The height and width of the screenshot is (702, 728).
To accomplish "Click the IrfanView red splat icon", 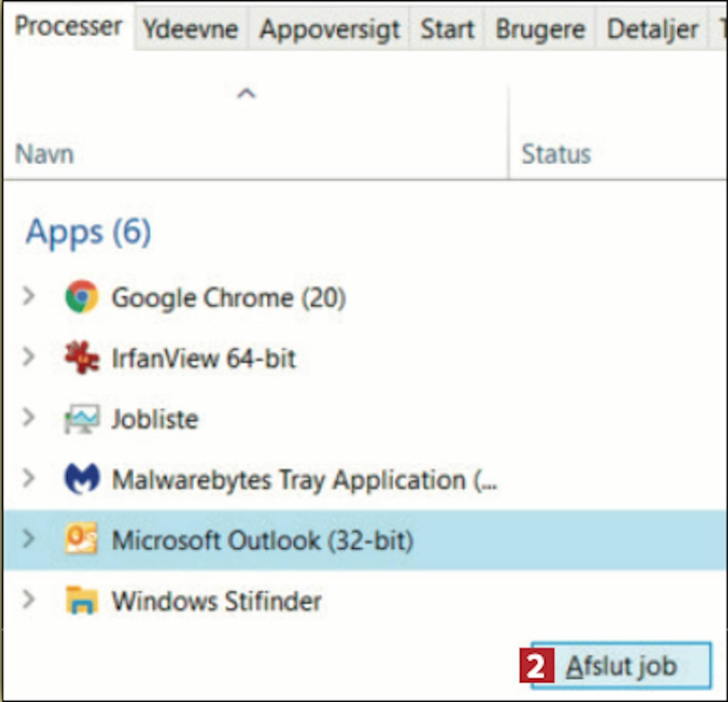I will (82, 357).
